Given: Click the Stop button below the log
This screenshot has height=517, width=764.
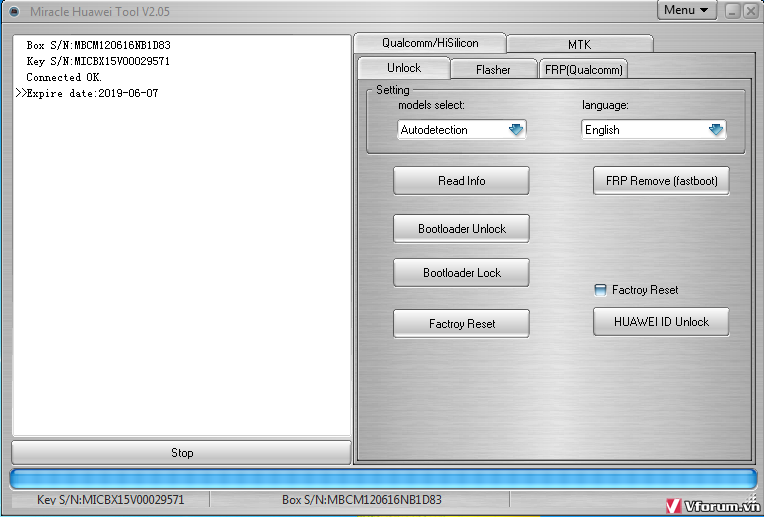Looking at the screenshot, I should click(x=181, y=453).
